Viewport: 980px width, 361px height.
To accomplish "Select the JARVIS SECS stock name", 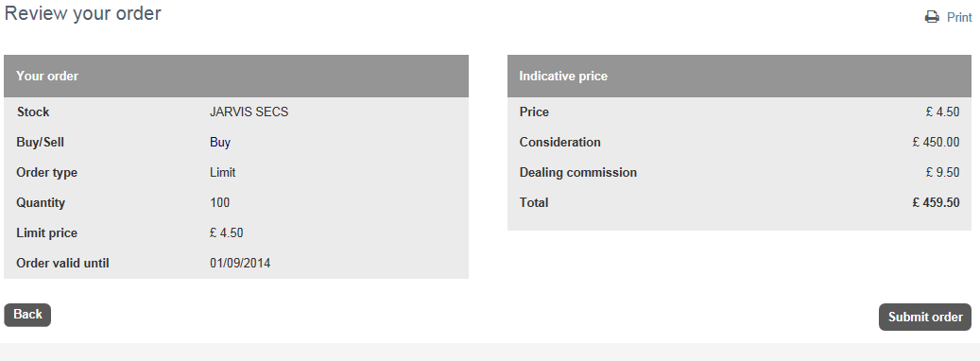I will click(249, 112).
